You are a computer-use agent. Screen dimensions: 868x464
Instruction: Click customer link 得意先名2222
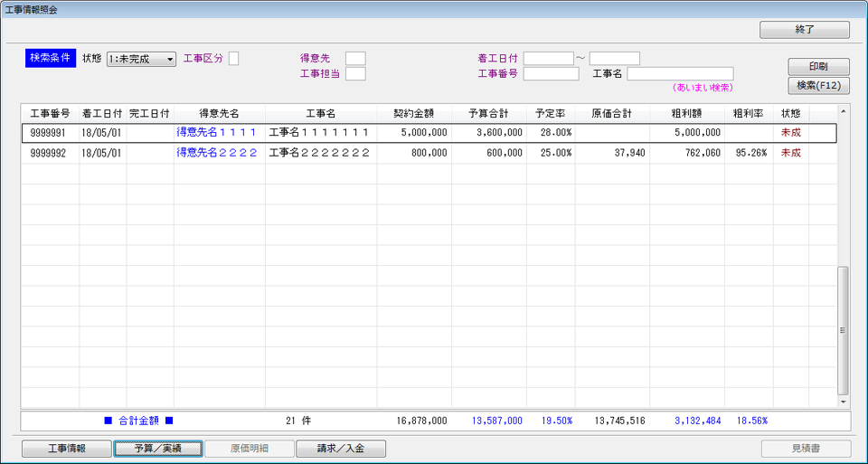(x=216, y=153)
